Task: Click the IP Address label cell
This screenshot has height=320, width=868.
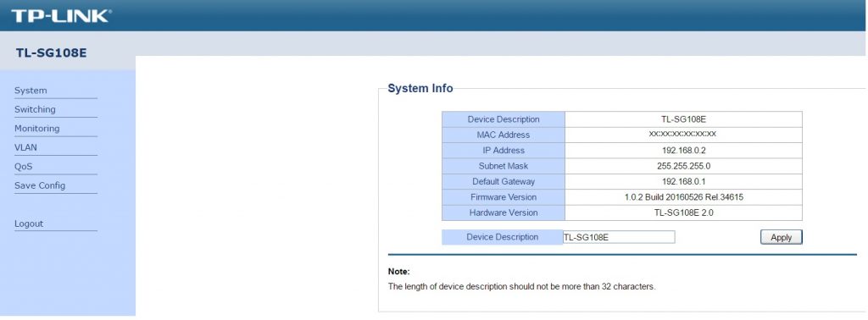Action: tap(504, 151)
